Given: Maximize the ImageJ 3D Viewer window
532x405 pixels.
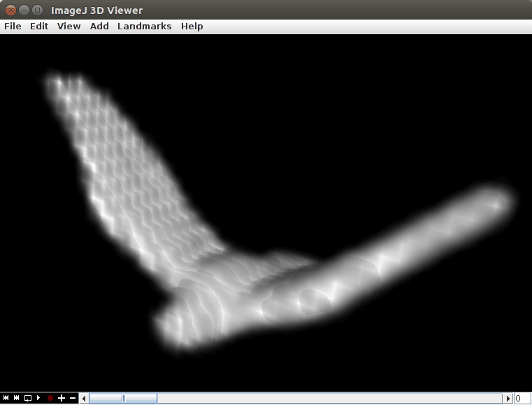Looking at the screenshot, I should pyautogui.click(x=37, y=10).
